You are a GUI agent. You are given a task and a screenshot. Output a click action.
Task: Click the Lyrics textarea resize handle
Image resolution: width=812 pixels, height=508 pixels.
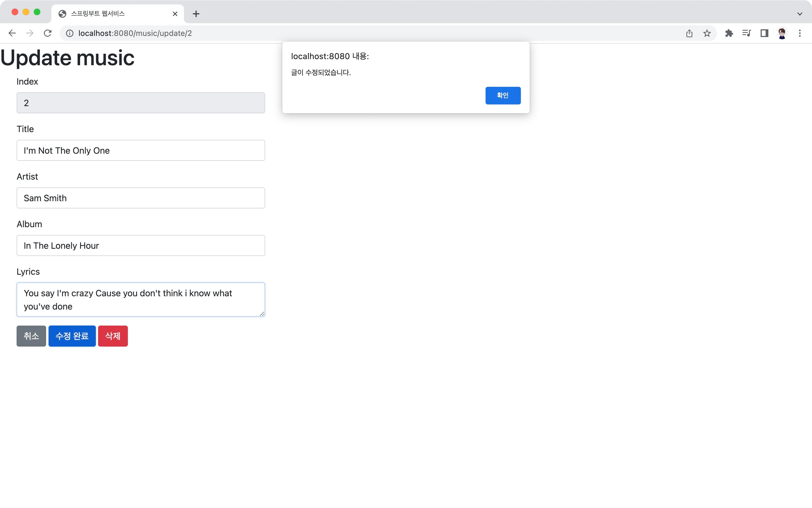click(x=262, y=313)
